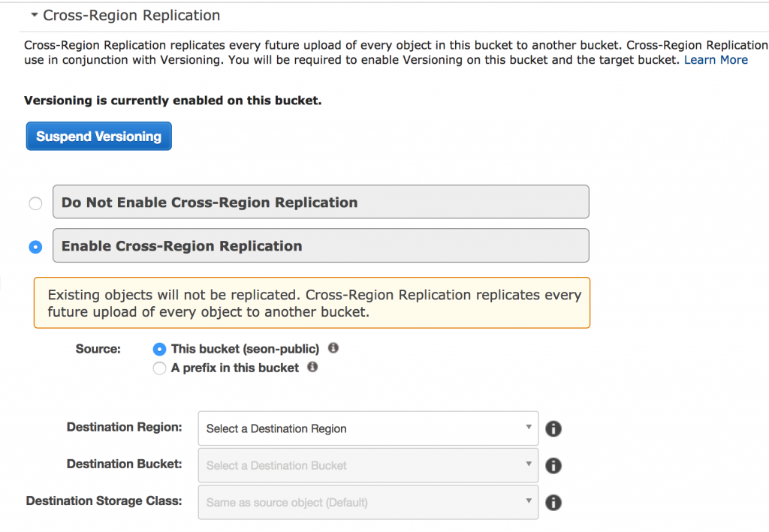This screenshot has height=532, width=769.
Task: Choose "This bucket (seon-public)" as replication source
Action: (x=159, y=348)
